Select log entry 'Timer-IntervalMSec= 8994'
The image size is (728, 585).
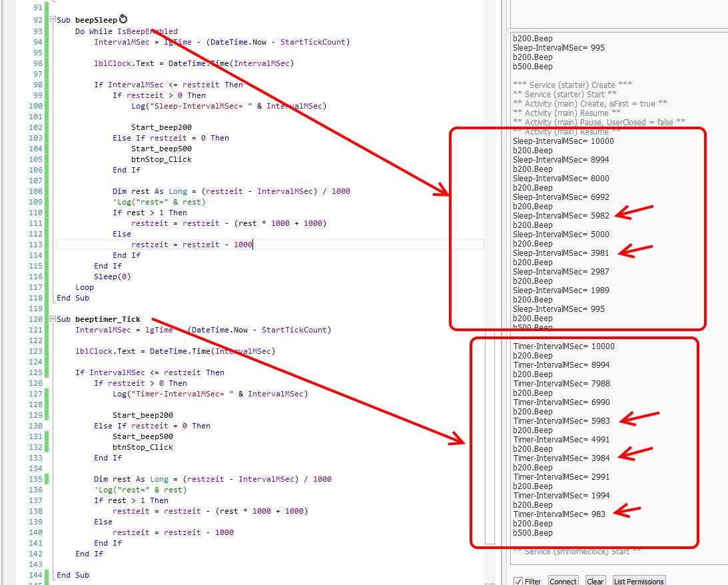click(x=561, y=364)
